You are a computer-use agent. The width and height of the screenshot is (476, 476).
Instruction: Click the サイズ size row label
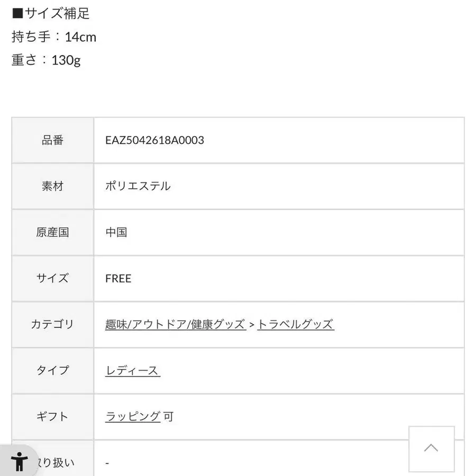(52, 279)
